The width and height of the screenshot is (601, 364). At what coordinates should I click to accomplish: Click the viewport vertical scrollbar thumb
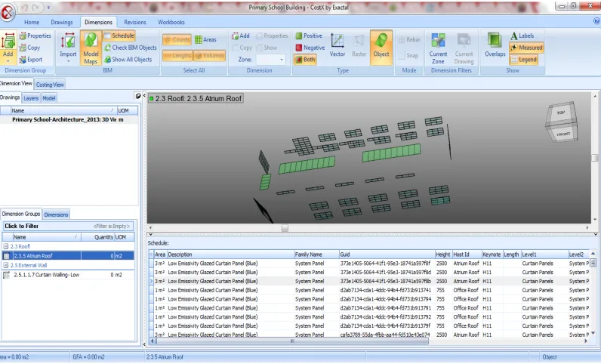(x=594, y=158)
